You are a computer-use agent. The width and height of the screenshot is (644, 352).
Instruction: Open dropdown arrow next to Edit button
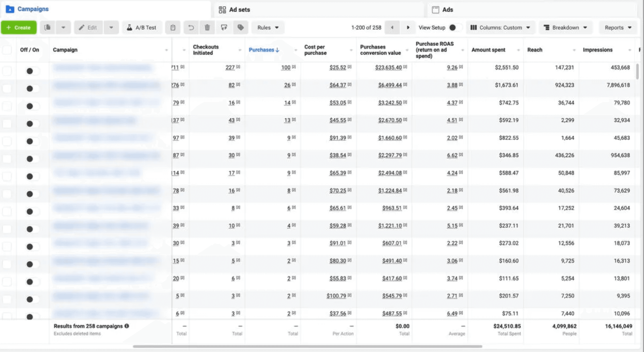tap(111, 27)
